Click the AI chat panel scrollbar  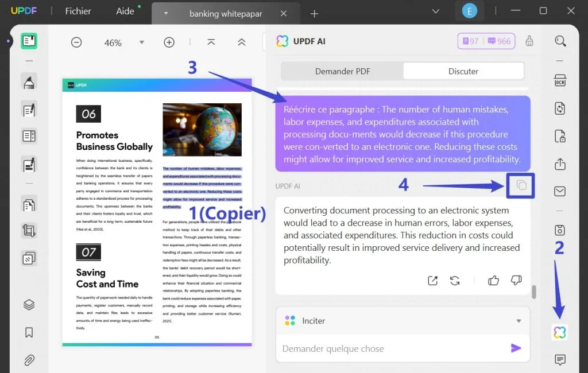(533, 292)
